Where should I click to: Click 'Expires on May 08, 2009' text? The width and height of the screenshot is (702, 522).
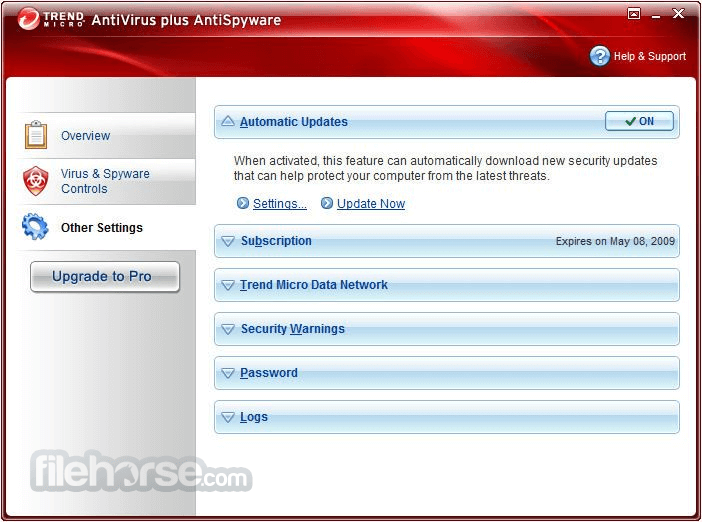click(615, 241)
